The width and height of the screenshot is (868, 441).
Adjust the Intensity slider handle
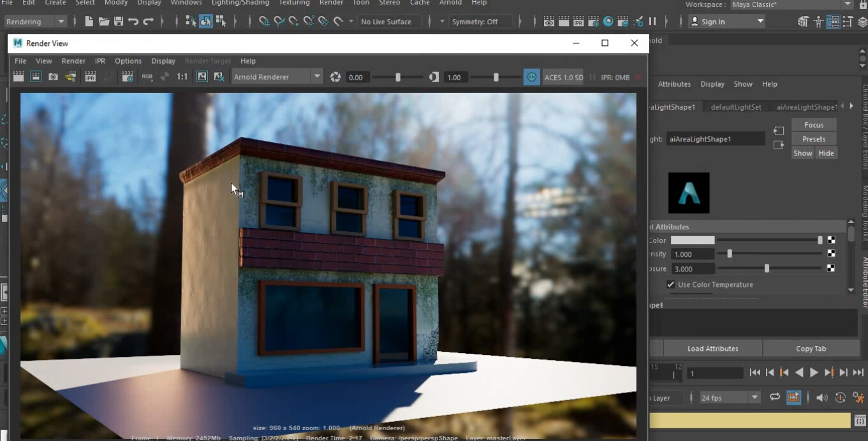(730, 254)
